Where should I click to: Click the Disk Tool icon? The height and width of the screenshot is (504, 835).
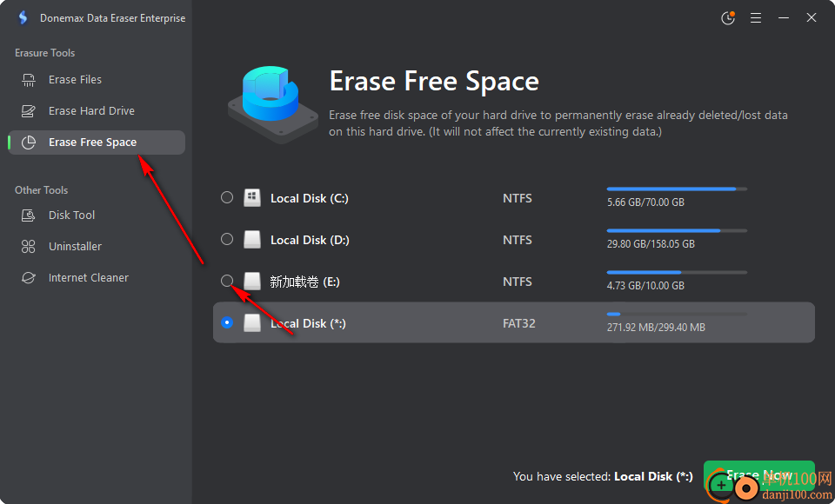click(28, 215)
